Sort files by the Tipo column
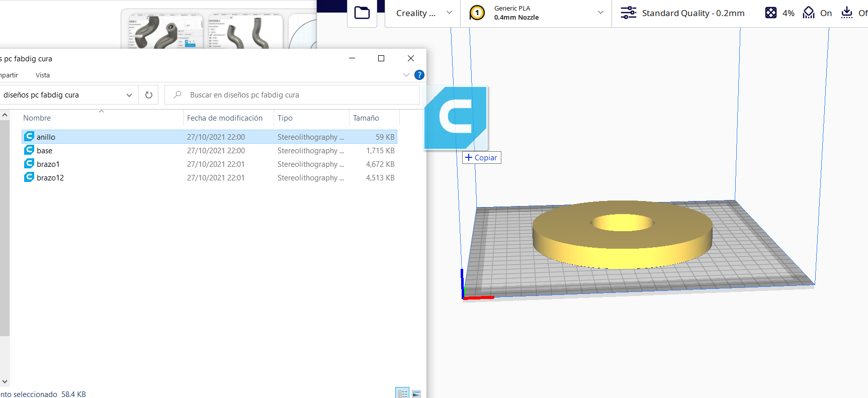 (285, 118)
